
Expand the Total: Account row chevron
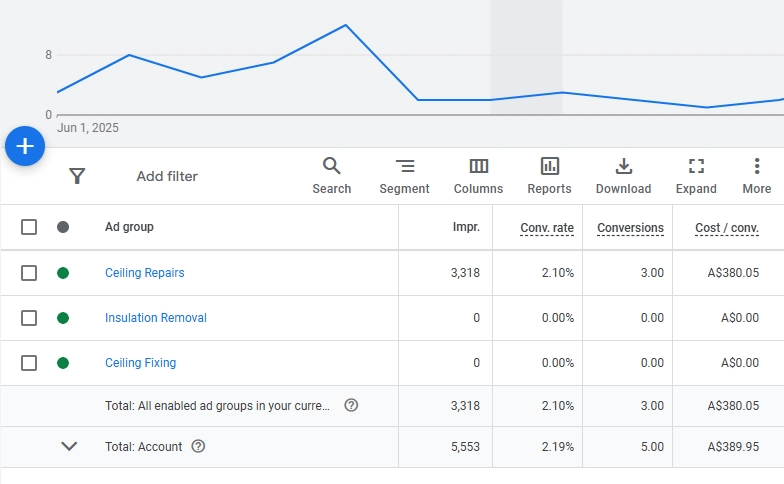69,447
